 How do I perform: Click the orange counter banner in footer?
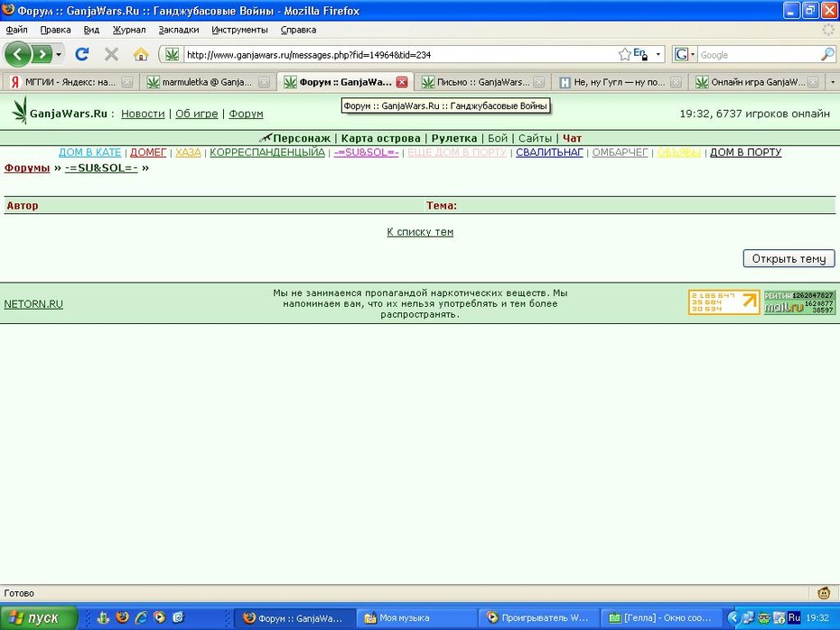(x=723, y=302)
